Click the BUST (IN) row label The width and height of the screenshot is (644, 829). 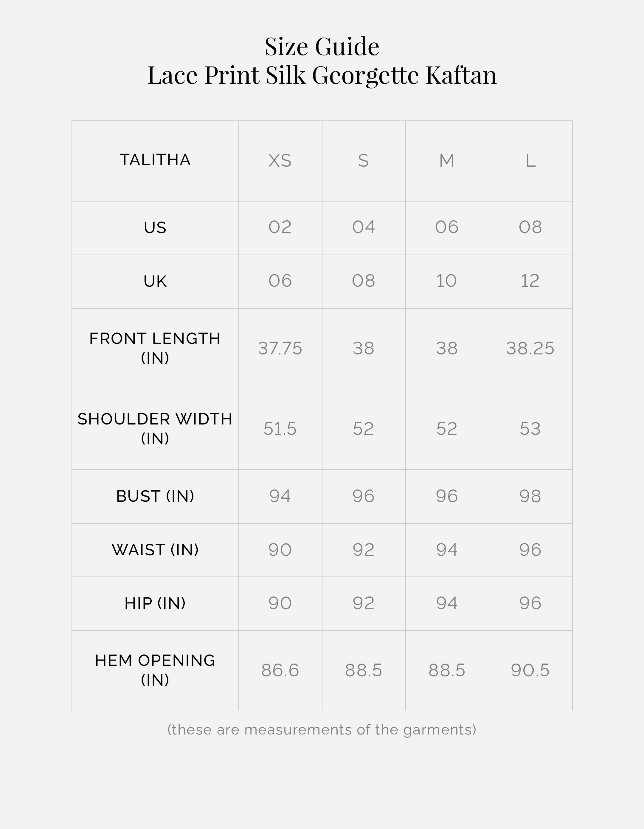155,496
